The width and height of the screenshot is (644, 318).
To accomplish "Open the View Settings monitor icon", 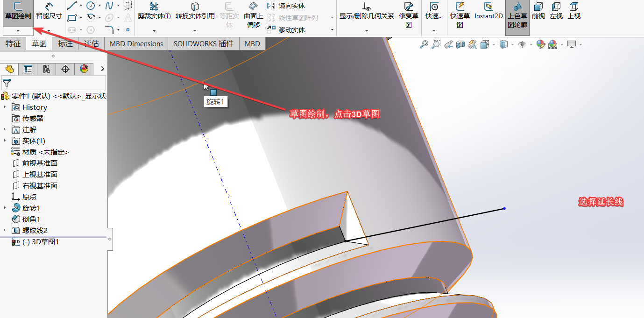I will click(x=572, y=44).
